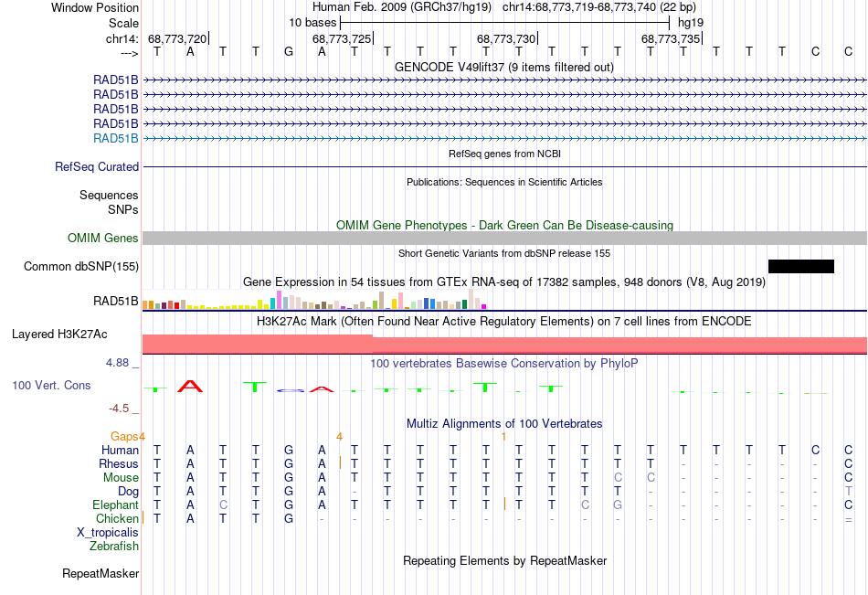The width and height of the screenshot is (868, 595).
Task: Click the chr14:68,773,719-68,773,740 (22 bp) range text
Action: [599, 7]
